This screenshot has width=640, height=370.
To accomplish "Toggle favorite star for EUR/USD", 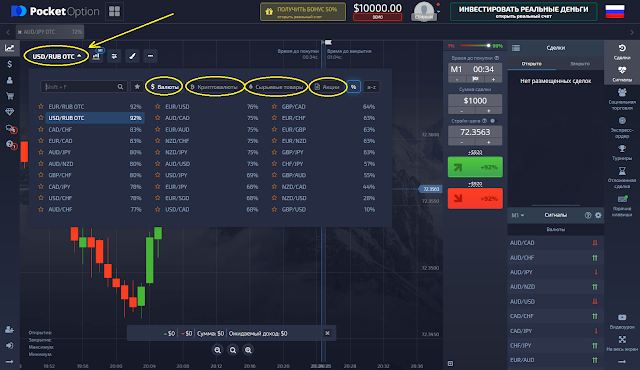I will click(x=158, y=106).
